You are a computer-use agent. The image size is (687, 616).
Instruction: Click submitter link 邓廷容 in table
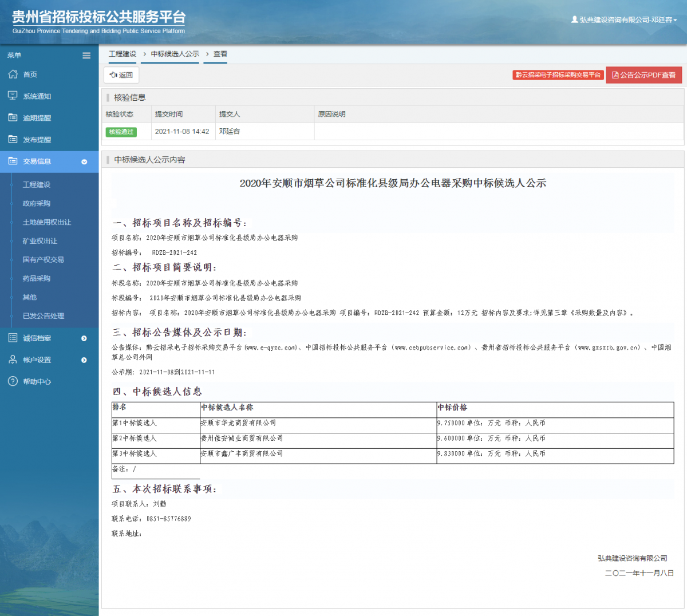click(x=229, y=132)
